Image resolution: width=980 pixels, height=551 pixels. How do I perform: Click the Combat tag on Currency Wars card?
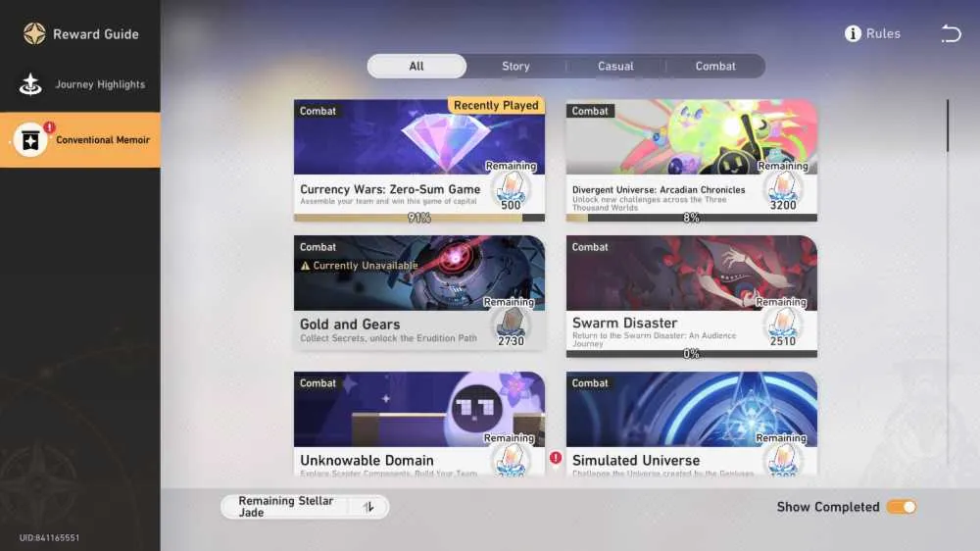click(x=318, y=111)
